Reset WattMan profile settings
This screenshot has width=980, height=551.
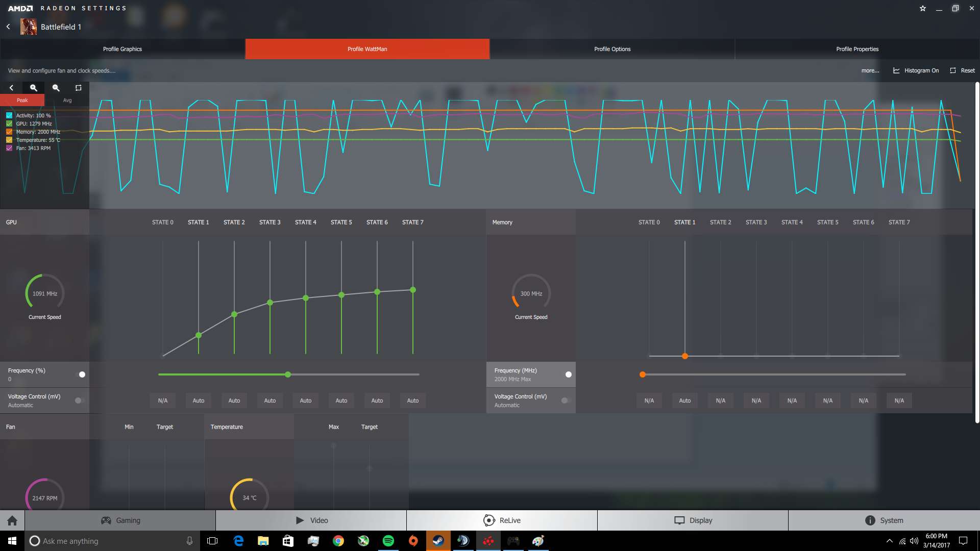(963, 70)
